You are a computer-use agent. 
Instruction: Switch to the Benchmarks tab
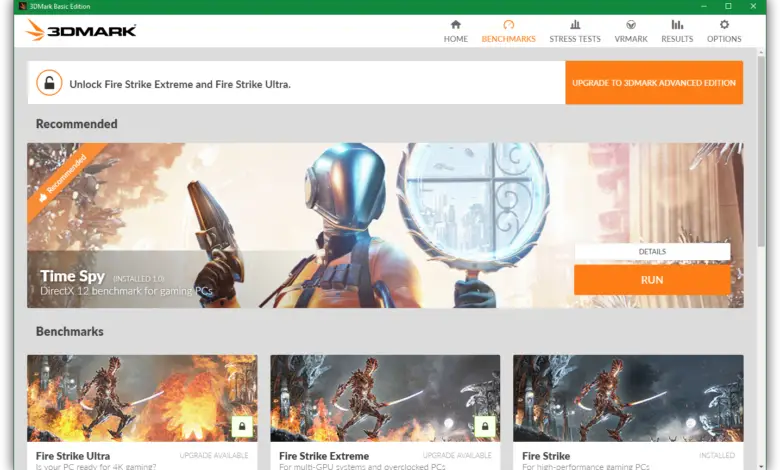(x=508, y=31)
